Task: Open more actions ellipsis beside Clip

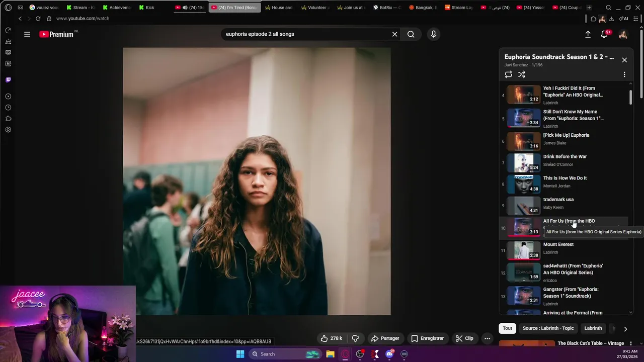Action: coord(487,338)
